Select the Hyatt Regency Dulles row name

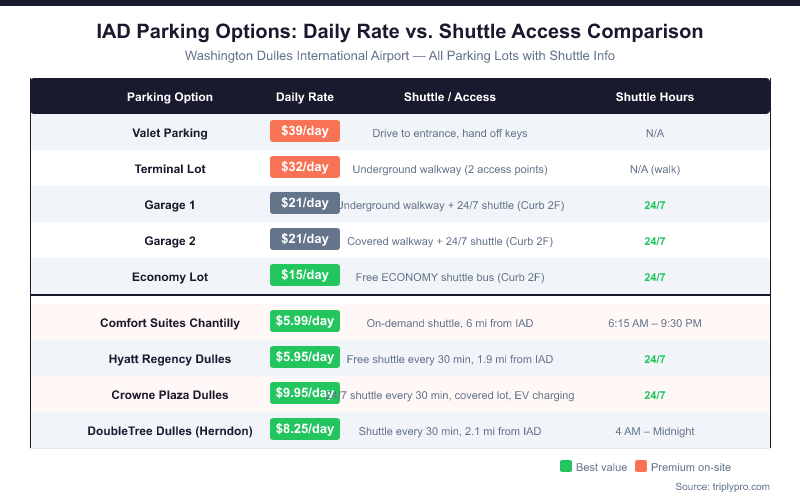(x=170, y=359)
